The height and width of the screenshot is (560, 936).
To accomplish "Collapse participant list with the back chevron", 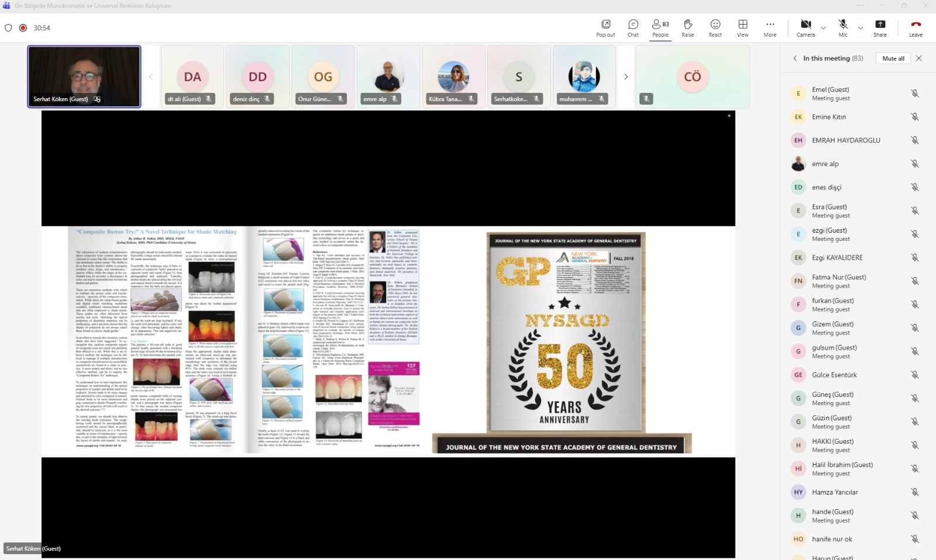I will pos(795,58).
